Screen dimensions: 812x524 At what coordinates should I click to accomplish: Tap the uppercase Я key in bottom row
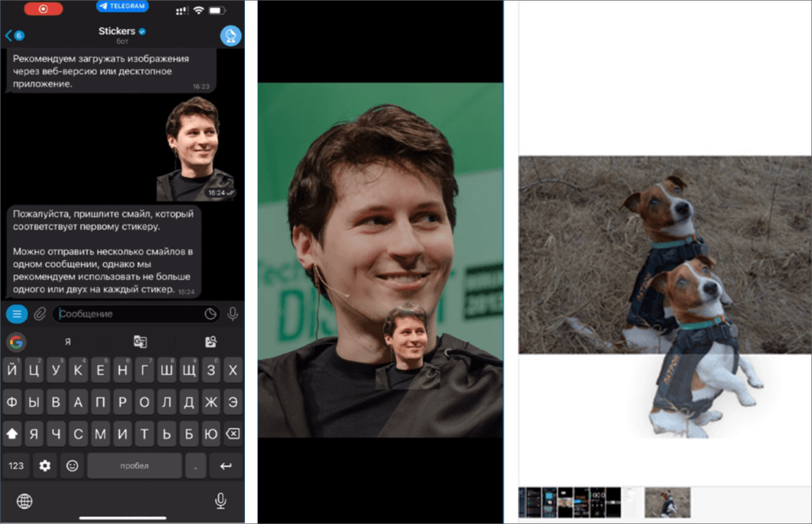pos(34,434)
